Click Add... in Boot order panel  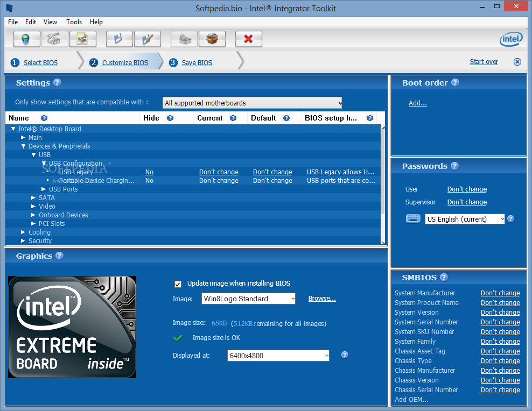click(x=418, y=103)
